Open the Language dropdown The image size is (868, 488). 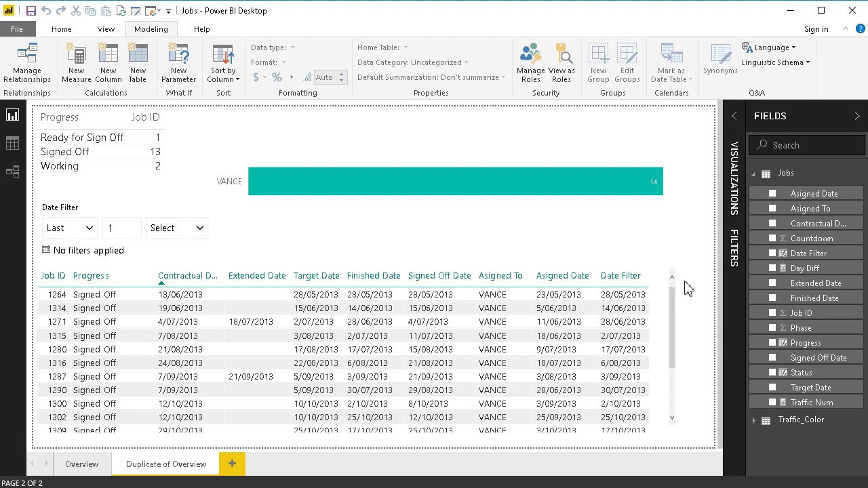point(769,47)
